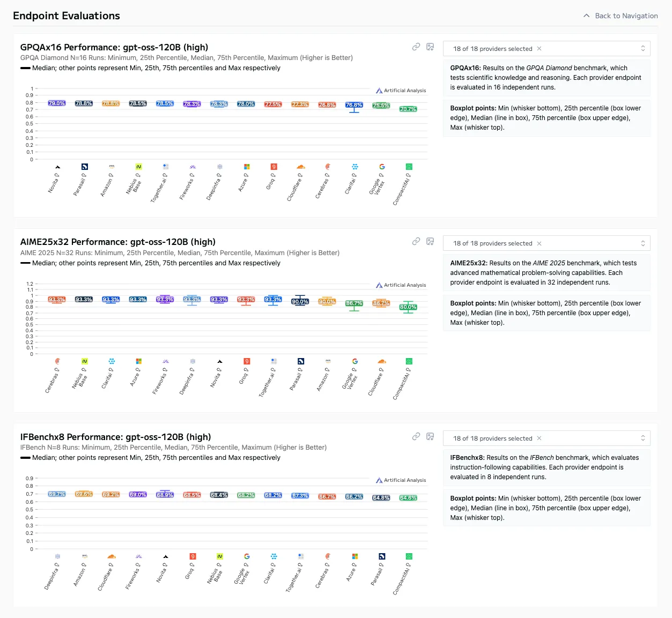
Task: Clear the GPQAx16 provider selection with the X
Action: tap(539, 49)
